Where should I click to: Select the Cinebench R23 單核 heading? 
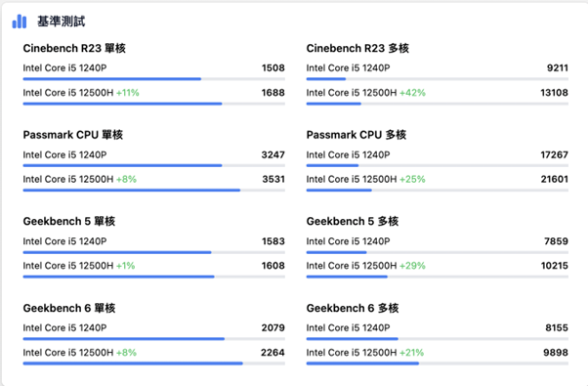point(74,49)
